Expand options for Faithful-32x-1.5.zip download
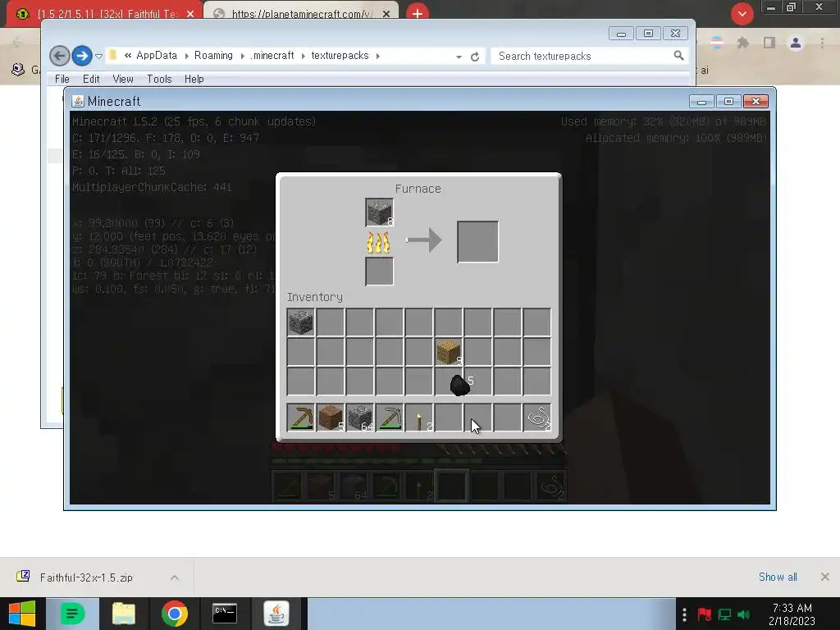The image size is (840, 630). pyautogui.click(x=174, y=577)
